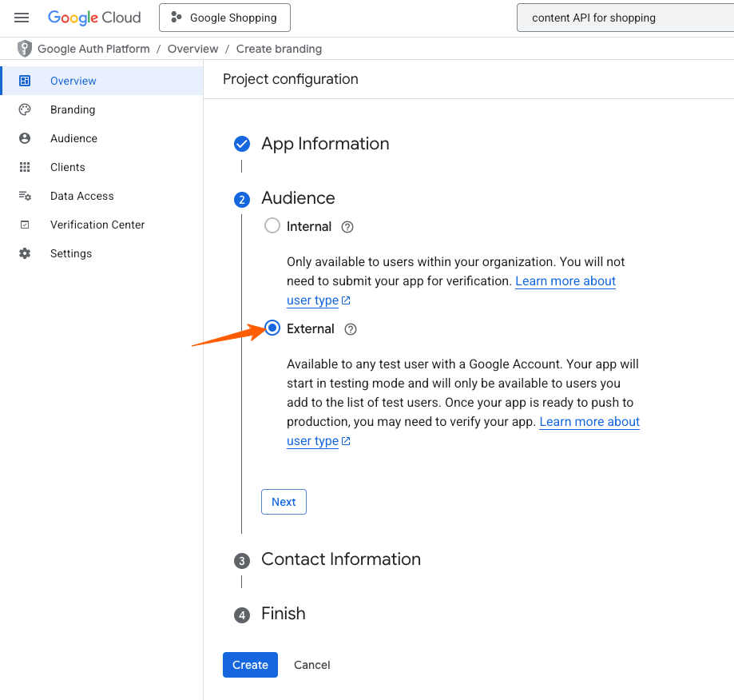Click the search field with content API text

point(623,18)
